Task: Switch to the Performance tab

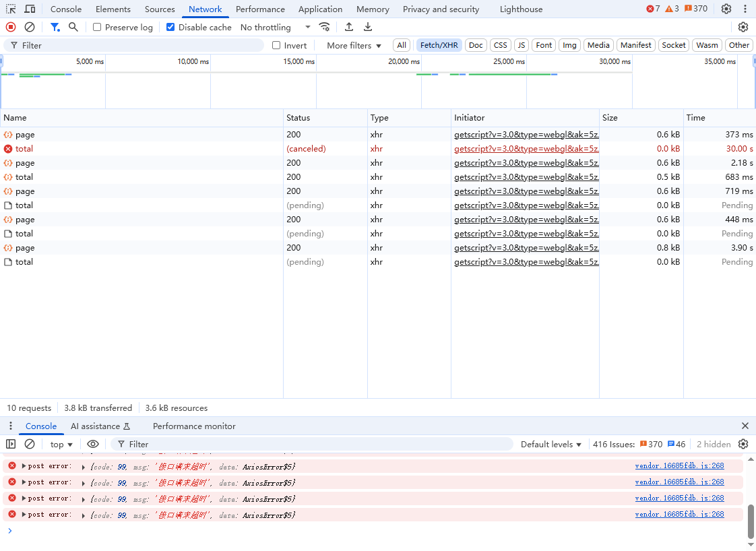Action: point(260,9)
